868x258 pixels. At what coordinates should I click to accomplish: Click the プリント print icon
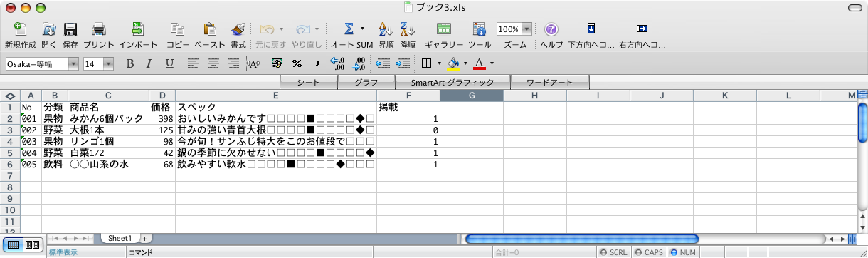(99, 29)
